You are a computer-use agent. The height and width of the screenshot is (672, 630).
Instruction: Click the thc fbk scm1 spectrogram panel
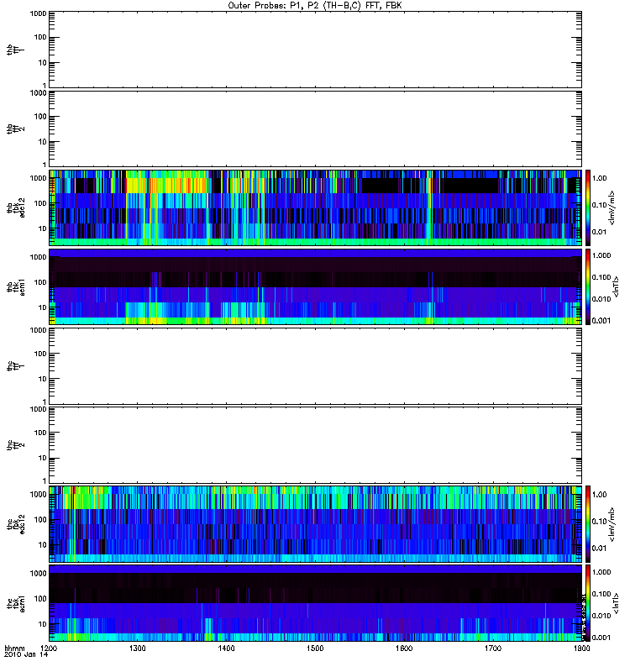[x=315, y=603]
